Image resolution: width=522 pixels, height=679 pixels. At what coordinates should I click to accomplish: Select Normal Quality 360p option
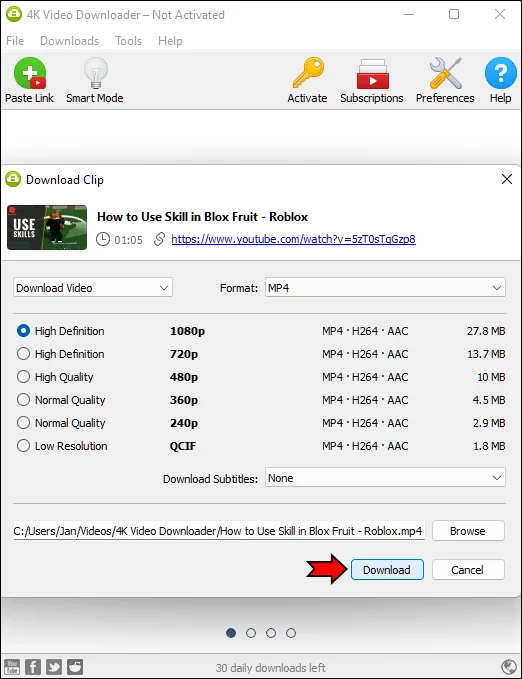(x=23, y=400)
